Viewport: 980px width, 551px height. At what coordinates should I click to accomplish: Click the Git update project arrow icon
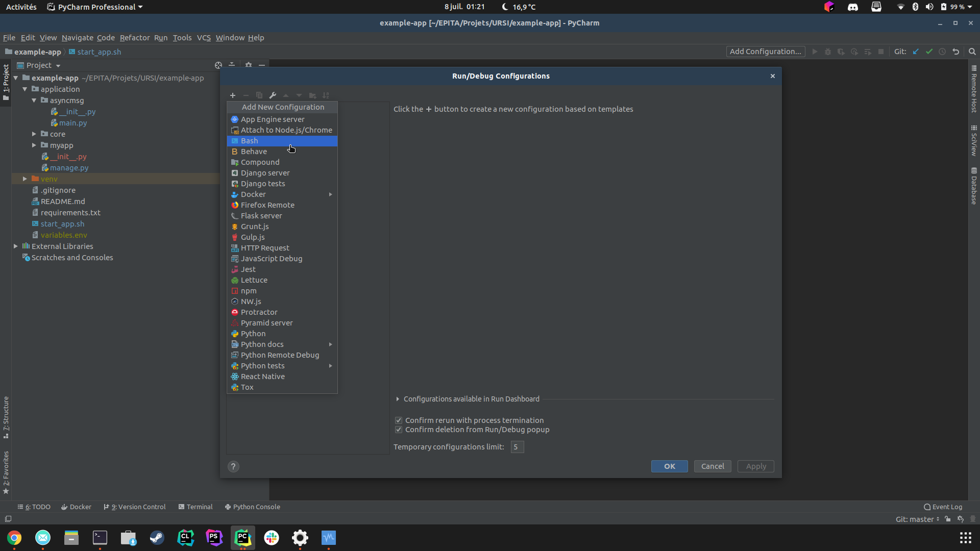click(x=916, y=52)
